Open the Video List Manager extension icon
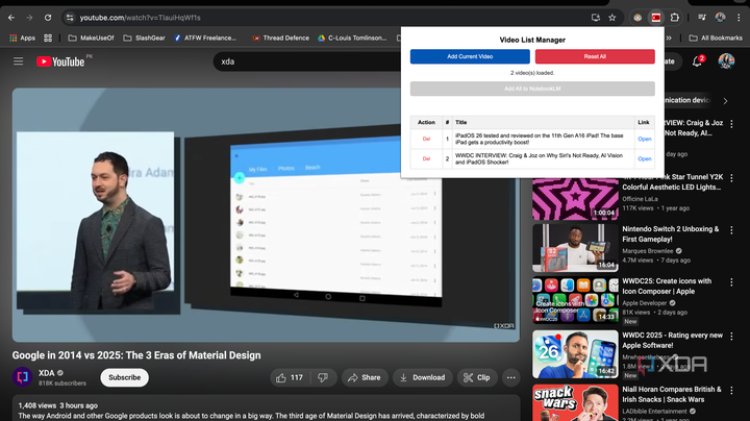Screen dimensions: 750x421 point(656,18)
